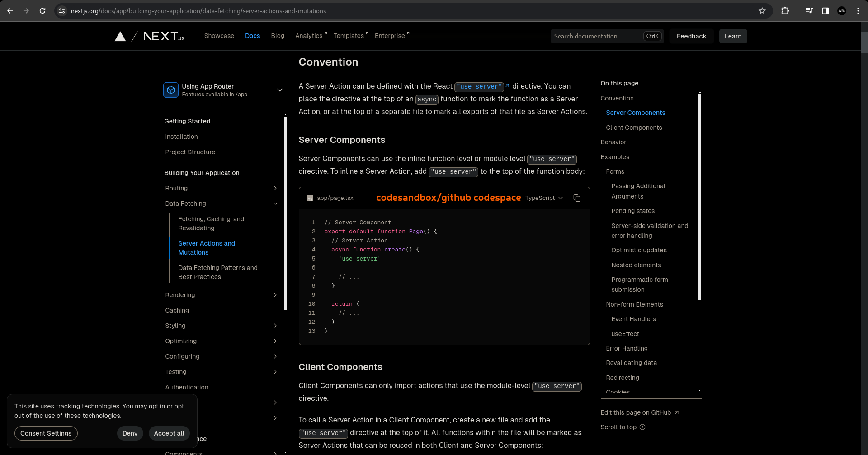Jump to Event Handlers in page outline
The image size is (868, 455).
pyautogui.click(x=633, y=319)
